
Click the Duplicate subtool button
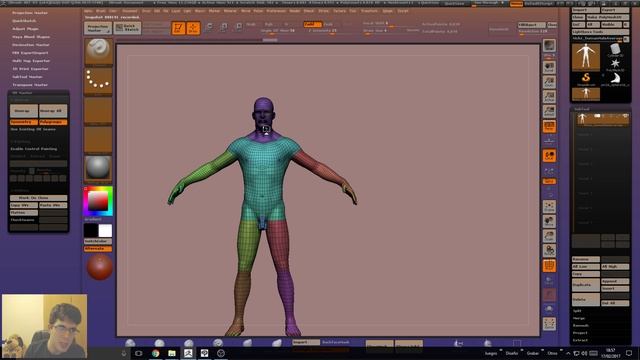click(x=586, y=284)
